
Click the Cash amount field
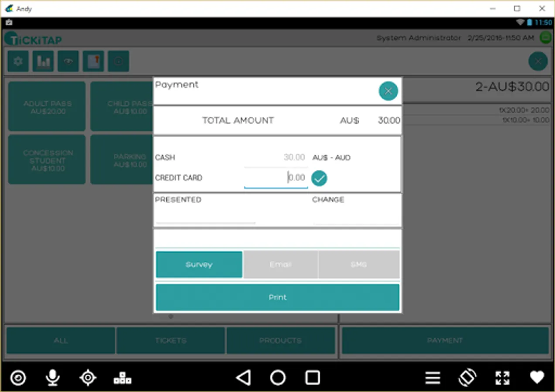coord(276,158)
